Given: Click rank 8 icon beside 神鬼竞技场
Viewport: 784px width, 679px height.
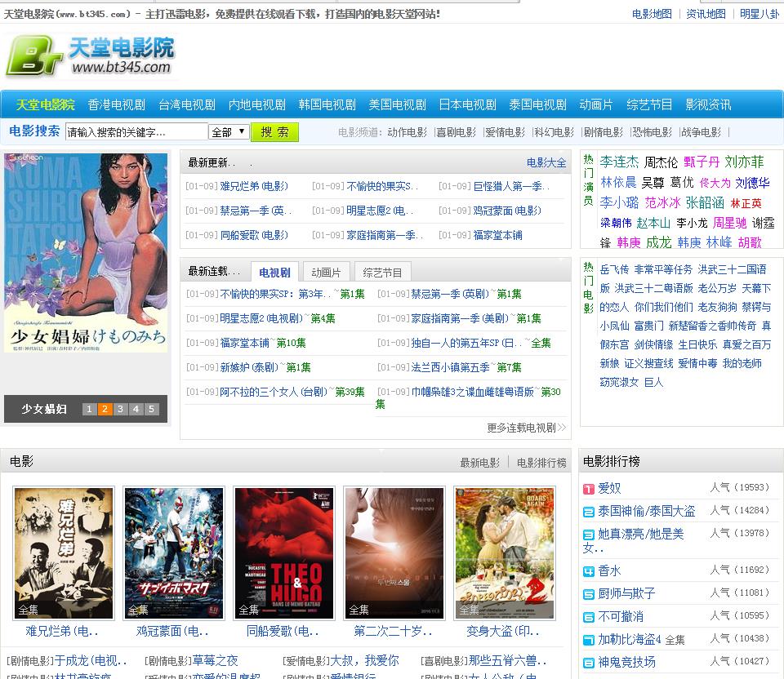Looking at the screenshot, I should click(x=589, y=663).
